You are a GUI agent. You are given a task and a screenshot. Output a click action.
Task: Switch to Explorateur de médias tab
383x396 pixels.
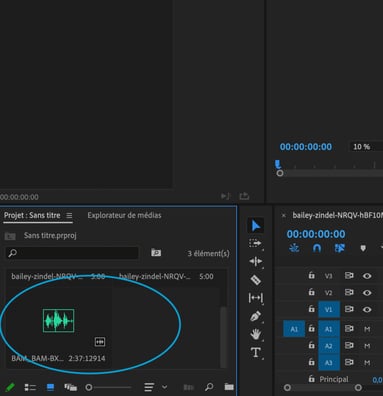(124, 215)
